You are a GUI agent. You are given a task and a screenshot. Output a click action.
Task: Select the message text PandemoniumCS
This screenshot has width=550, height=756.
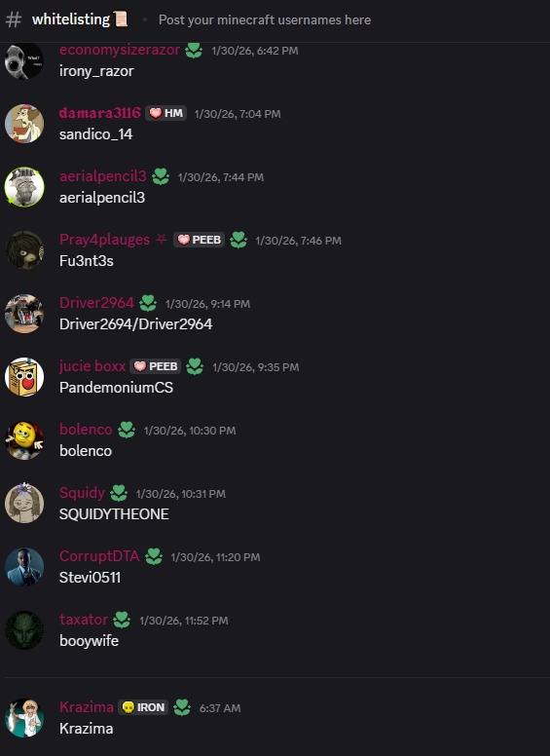pyautogui.click(x=116, y=388)
